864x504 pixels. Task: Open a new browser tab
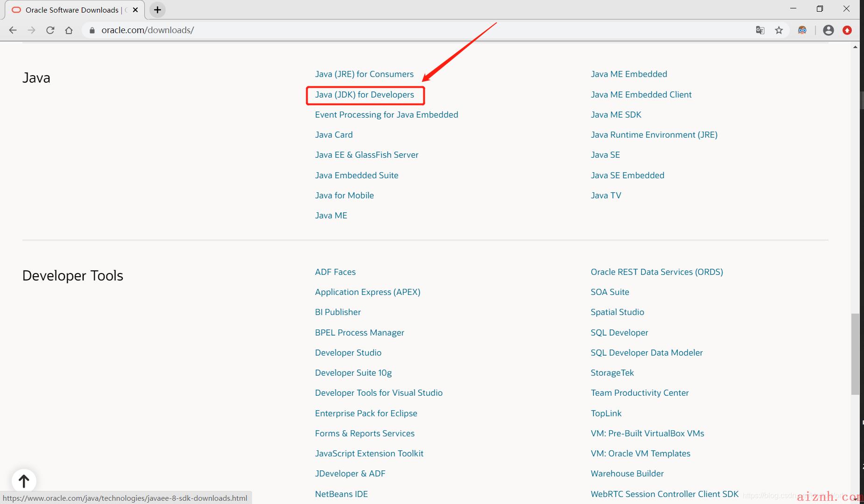(158, 10)
